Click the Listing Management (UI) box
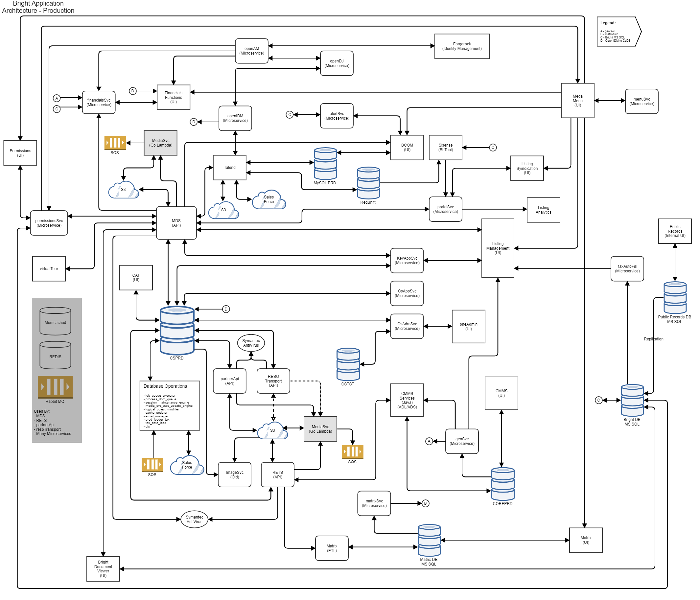700x600 pixels. click(x=497, y=248)
